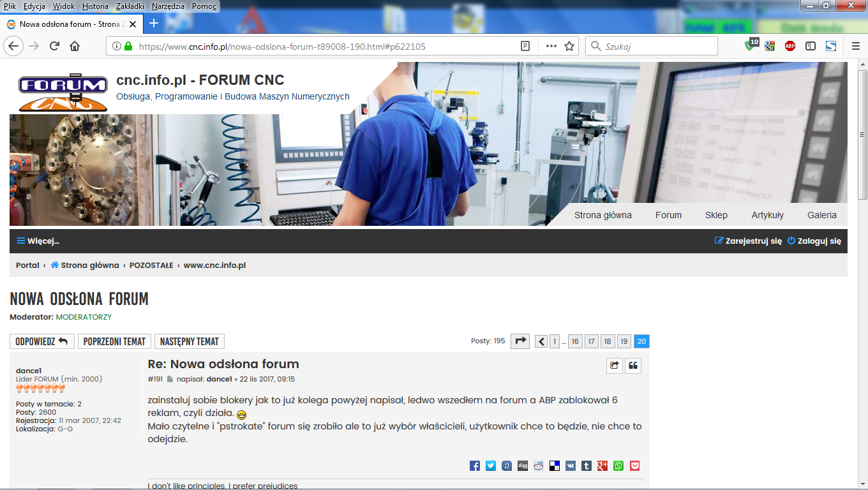
Task: Open the MODERATORZY group link
Action: (84, 317)
